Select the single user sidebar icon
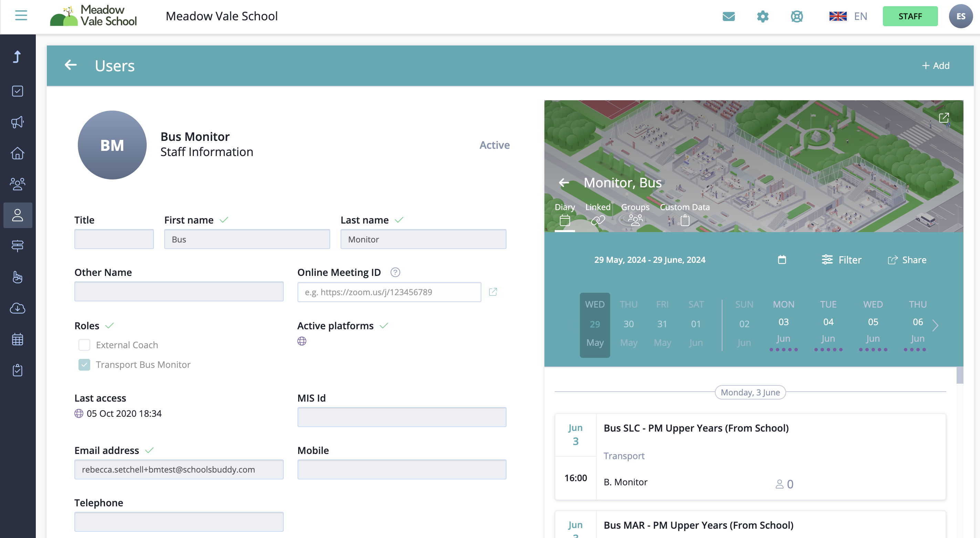The width and height of the screenshot is (980, 538). coord(18,215)
